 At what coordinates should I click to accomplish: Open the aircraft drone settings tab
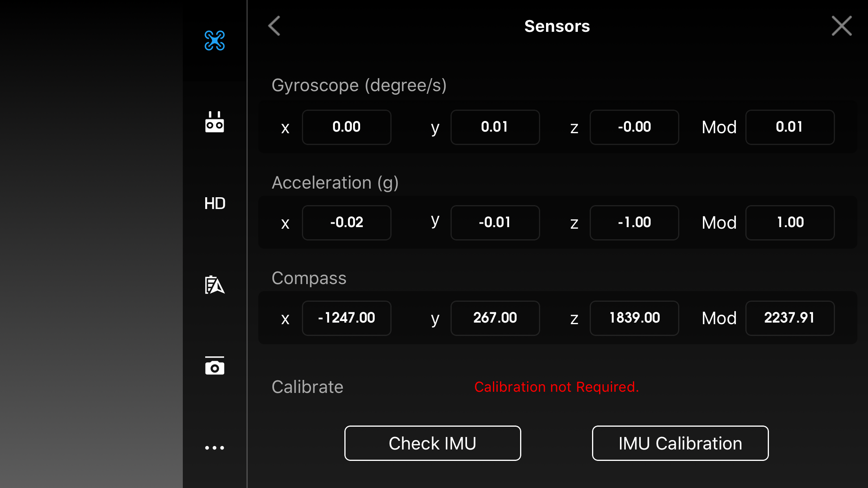(x=215, y=40)
